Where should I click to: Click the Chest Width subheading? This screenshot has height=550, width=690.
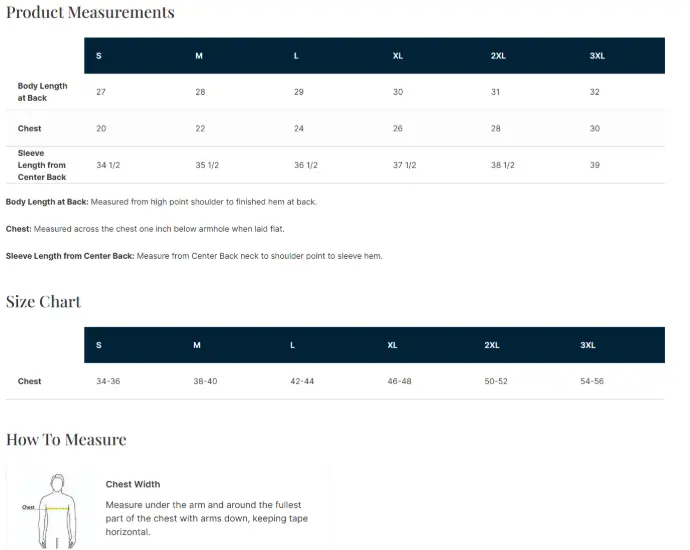[133, 485]
